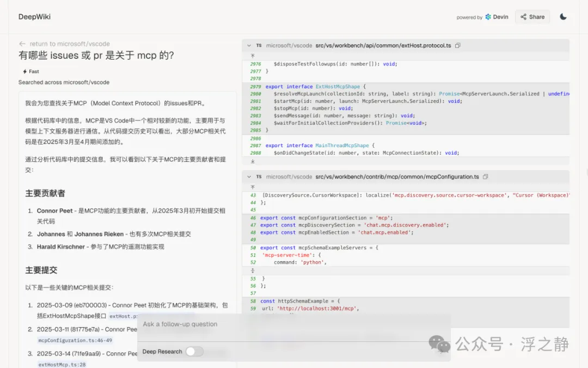The width and height of the screenshot is (588, 368).
Task: Click the $stopMcp code line
Action: (313, 108)
